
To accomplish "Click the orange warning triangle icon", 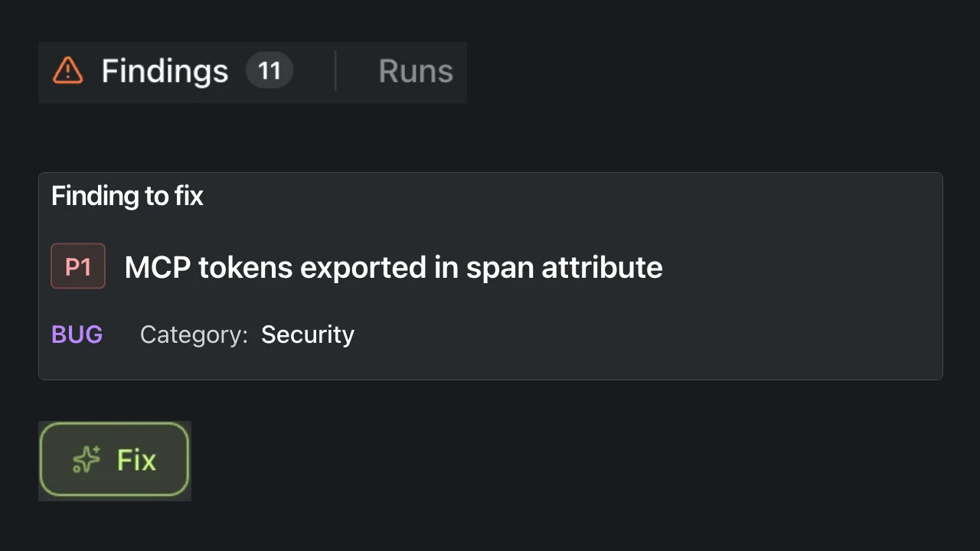I will click(67, 71).
